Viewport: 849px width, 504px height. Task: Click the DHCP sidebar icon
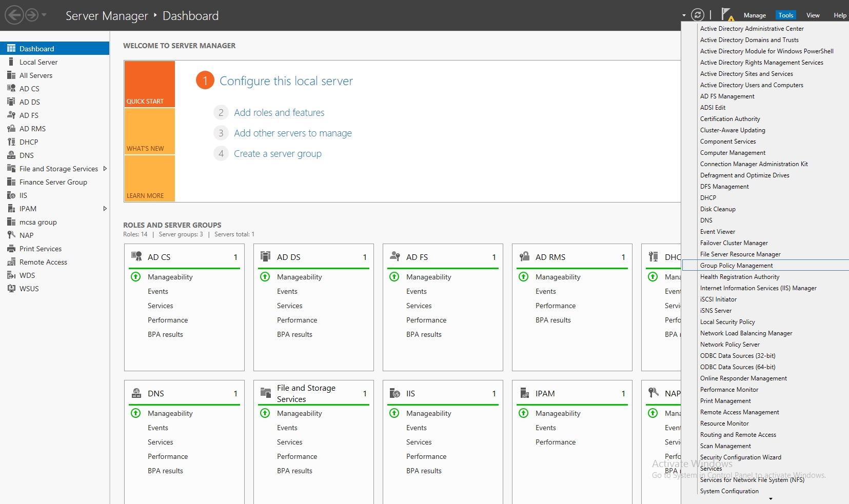pos(11,142)
